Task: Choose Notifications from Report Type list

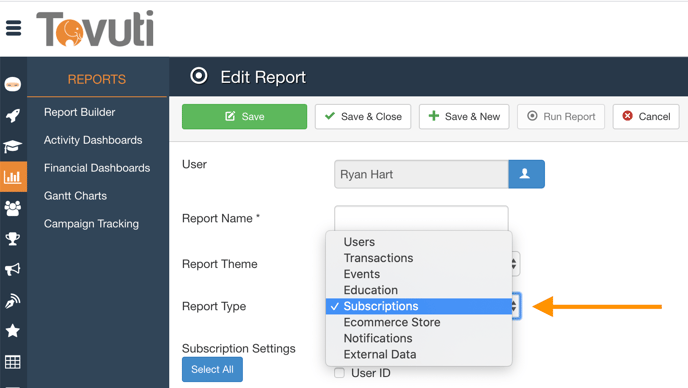Action: pos(419,338)
